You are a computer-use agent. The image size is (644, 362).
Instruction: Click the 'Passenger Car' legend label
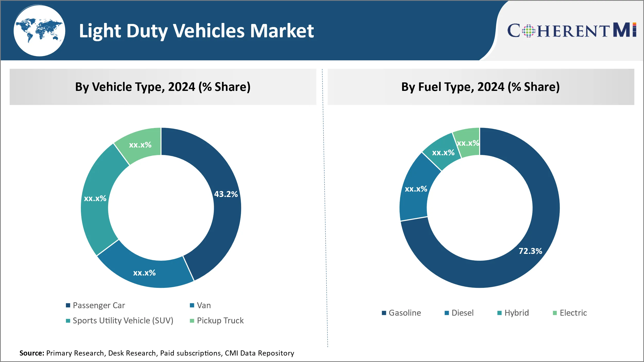[x=99, y=305]
